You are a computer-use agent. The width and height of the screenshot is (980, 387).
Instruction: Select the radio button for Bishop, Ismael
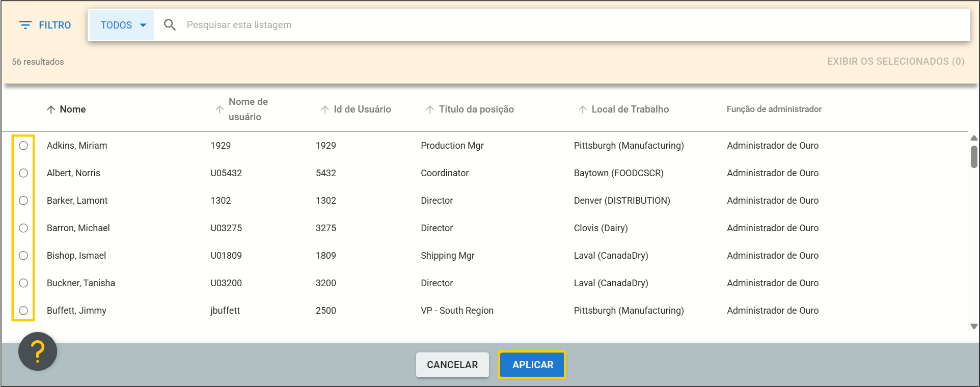click(23, 256)
